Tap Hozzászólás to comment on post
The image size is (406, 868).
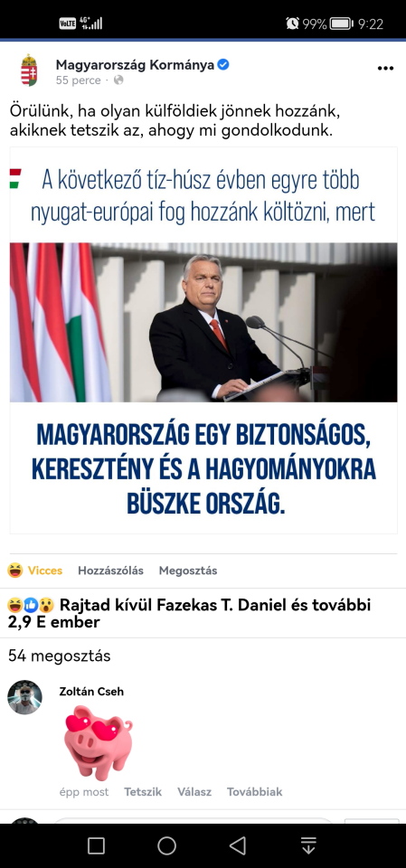[111, 571]
